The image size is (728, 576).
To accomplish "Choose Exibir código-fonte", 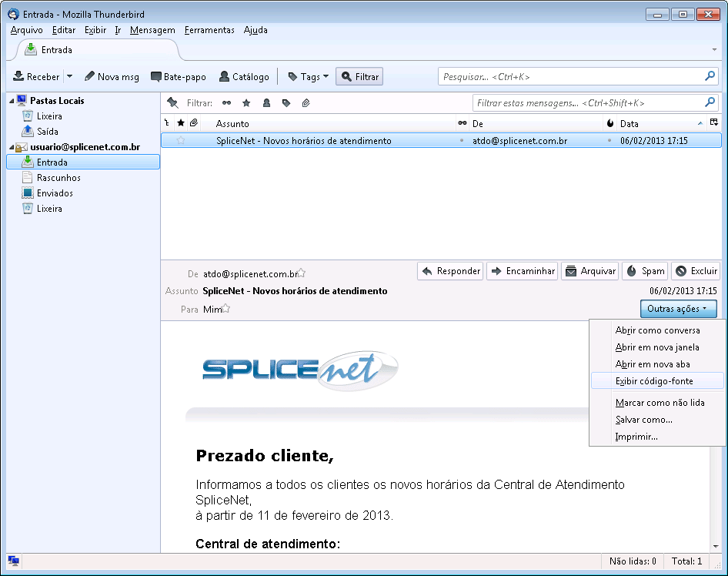I will (x=657, y=381).
